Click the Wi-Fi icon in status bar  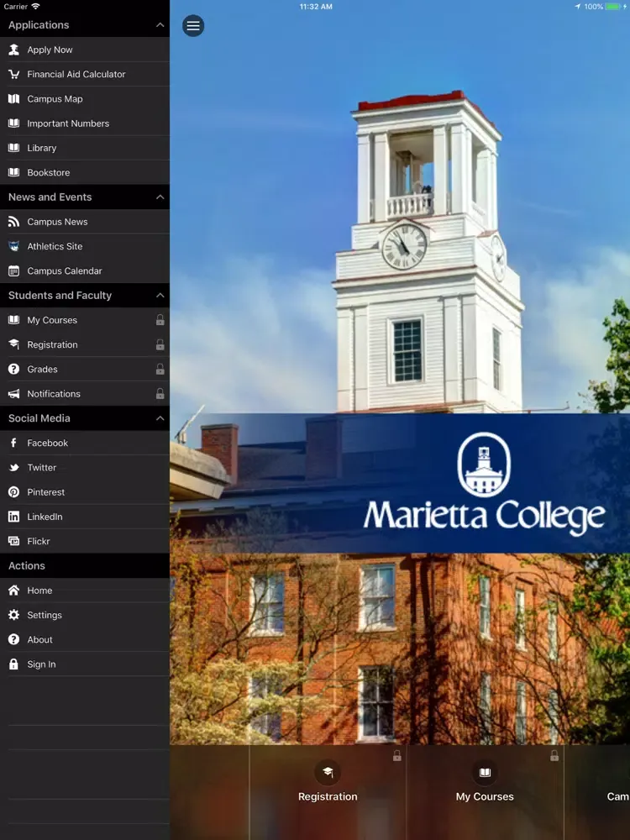pyautogui.click(x=35, y=7)
